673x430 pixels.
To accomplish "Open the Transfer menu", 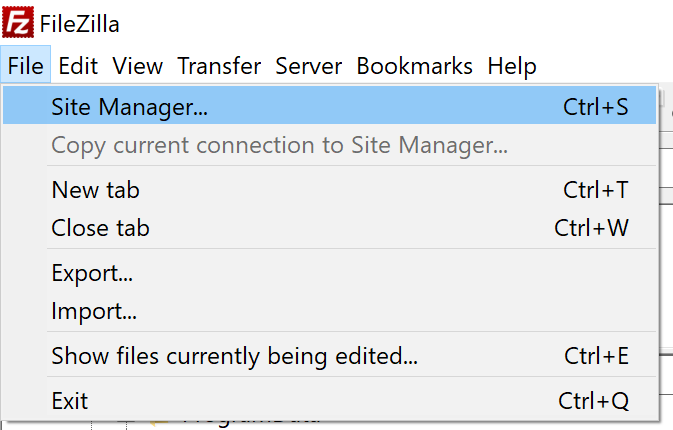I will point(219,66).
